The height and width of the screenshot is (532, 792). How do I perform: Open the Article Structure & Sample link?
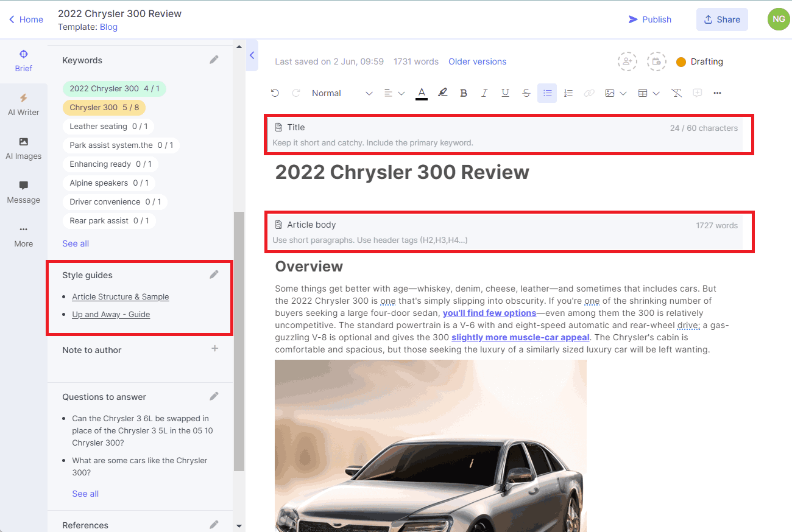(x=121, y=297)
